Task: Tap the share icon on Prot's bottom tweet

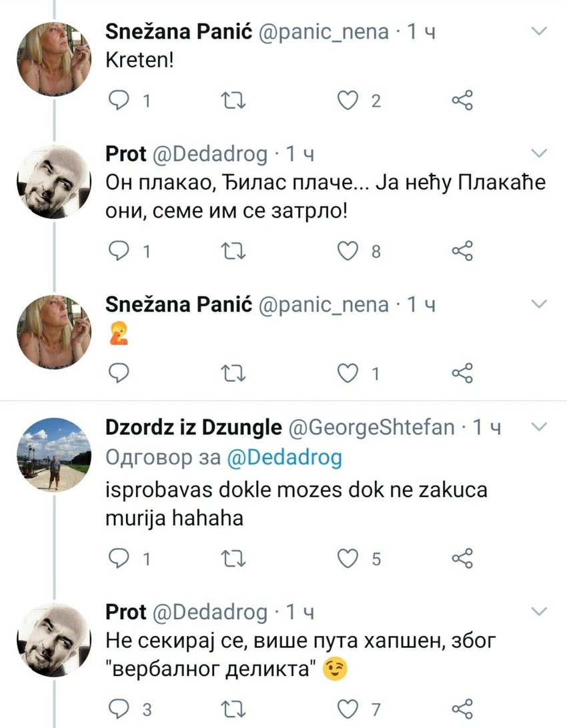Action: pos(463,709)
